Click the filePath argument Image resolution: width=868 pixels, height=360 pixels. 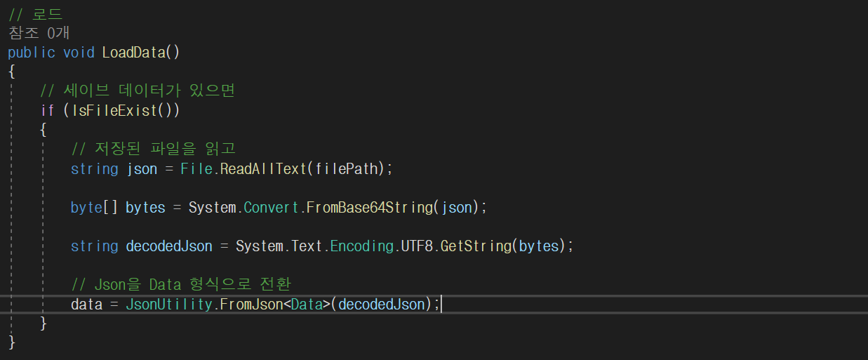(347, 169)
